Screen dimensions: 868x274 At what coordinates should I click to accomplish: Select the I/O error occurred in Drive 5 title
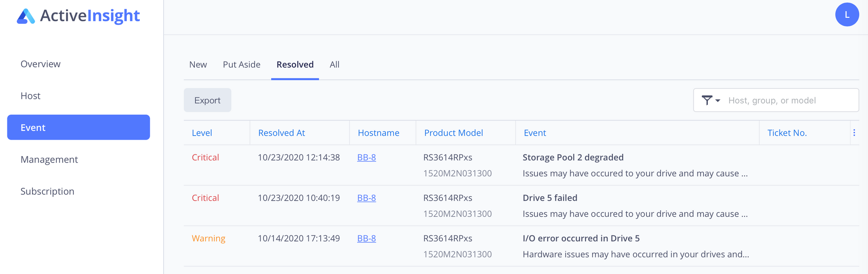(581, 238)
